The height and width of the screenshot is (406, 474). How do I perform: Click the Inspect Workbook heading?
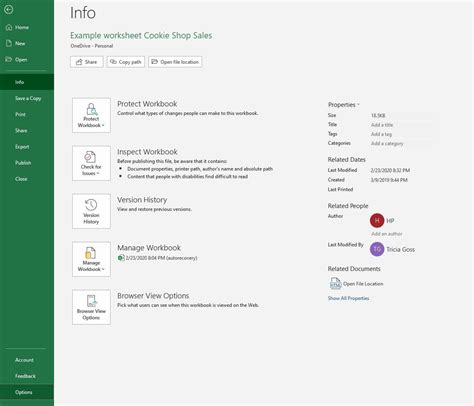[x=147, y=152]
